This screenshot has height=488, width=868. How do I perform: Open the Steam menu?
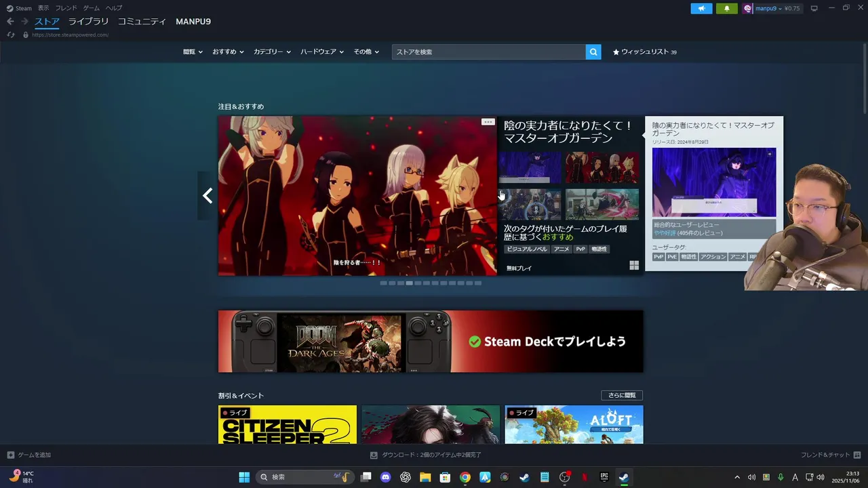[x=19, y=8]
